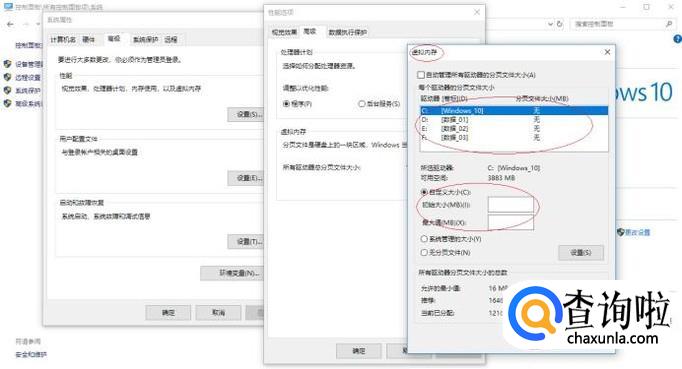Select the Custom size radio button

(424, 192)
